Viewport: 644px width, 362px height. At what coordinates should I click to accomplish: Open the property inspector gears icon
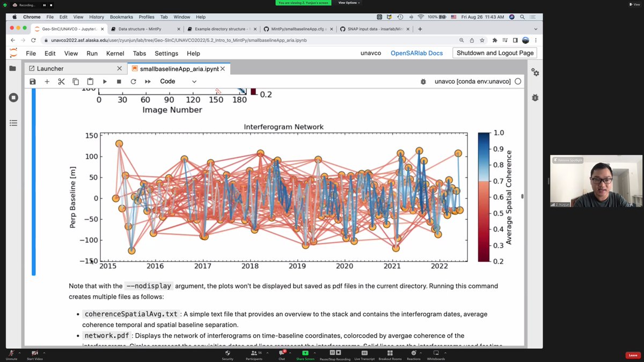535,72
